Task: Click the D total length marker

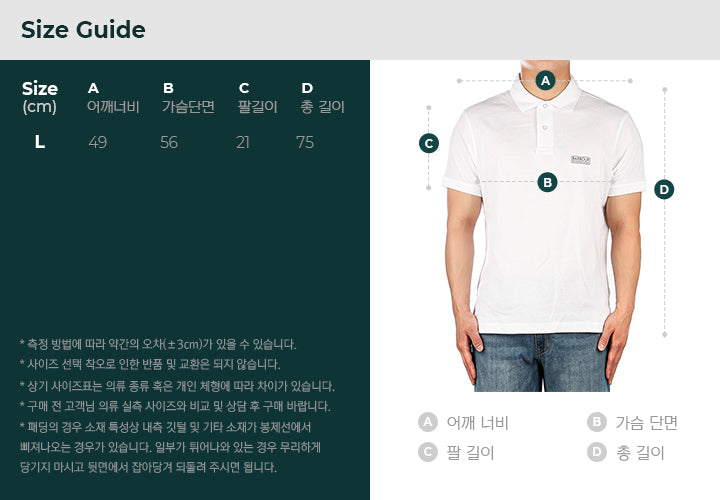Action: [664, 189]
